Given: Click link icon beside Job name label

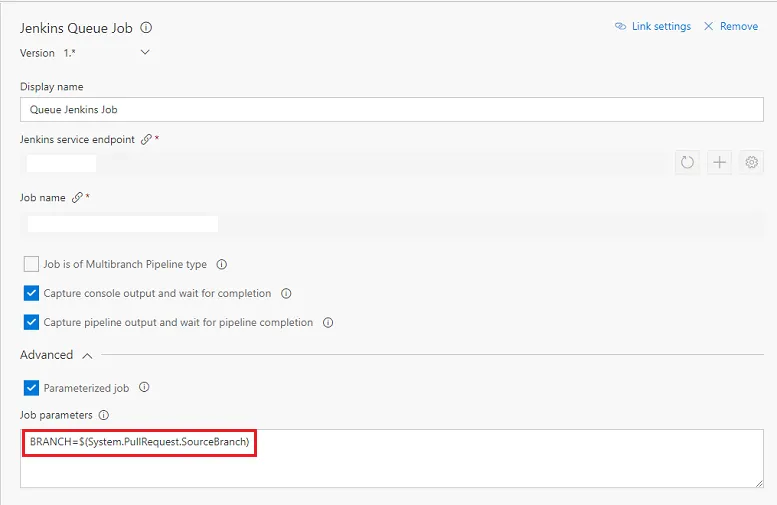Looking at the screenshot, I should pos(77,197).
